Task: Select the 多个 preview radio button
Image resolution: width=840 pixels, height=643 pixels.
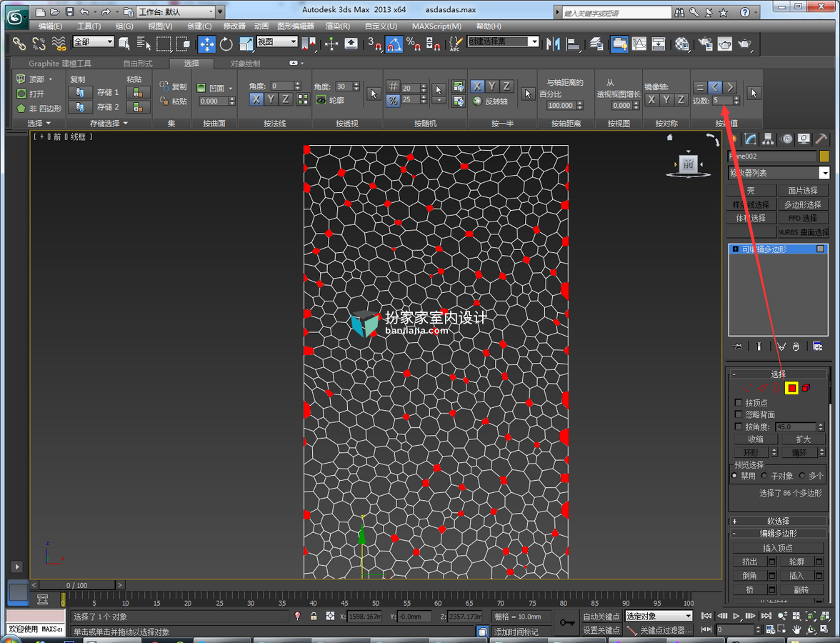Action: [802, 475]
